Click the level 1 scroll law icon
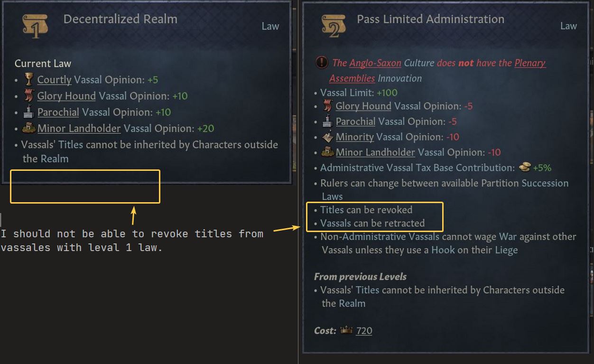594x364 pixels. [35, 26]
